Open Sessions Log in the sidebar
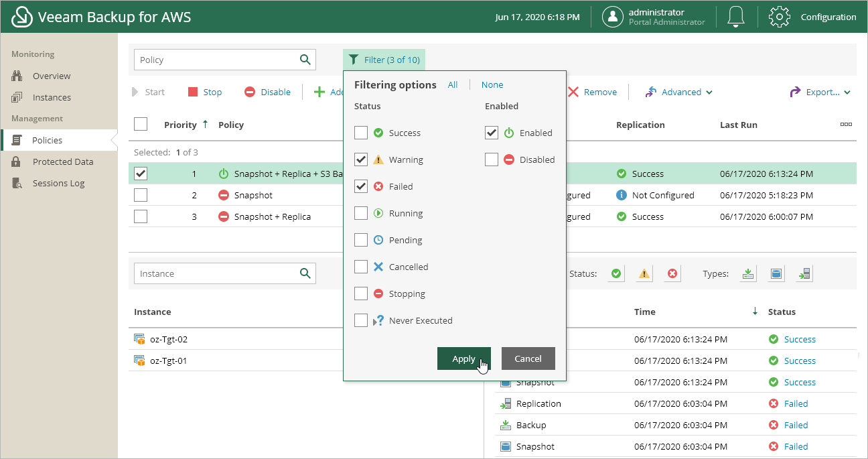The image size is (868, 459). point(59,183)
